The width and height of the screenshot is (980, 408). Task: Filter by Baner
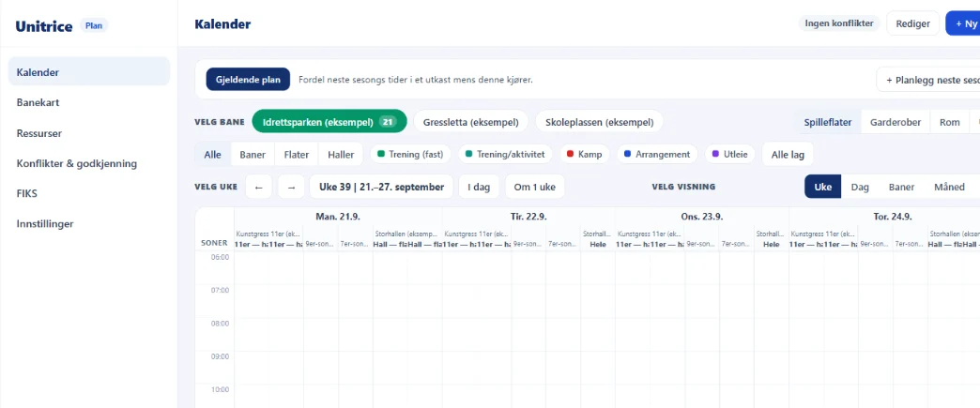[253, 155]
